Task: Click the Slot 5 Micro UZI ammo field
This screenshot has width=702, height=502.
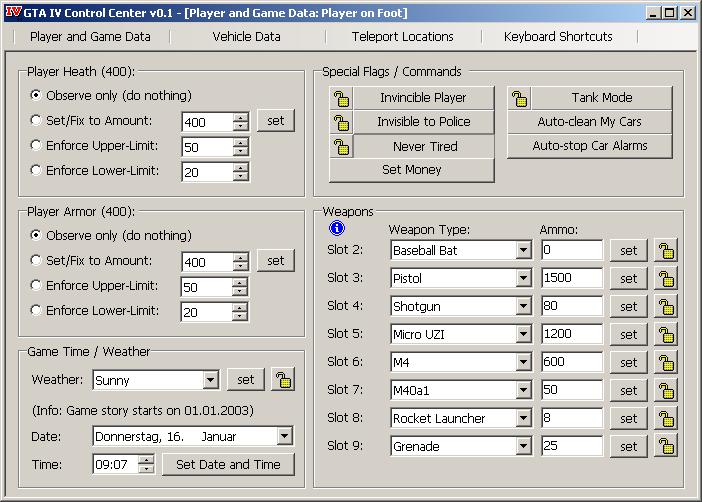Action: (572, 334)
